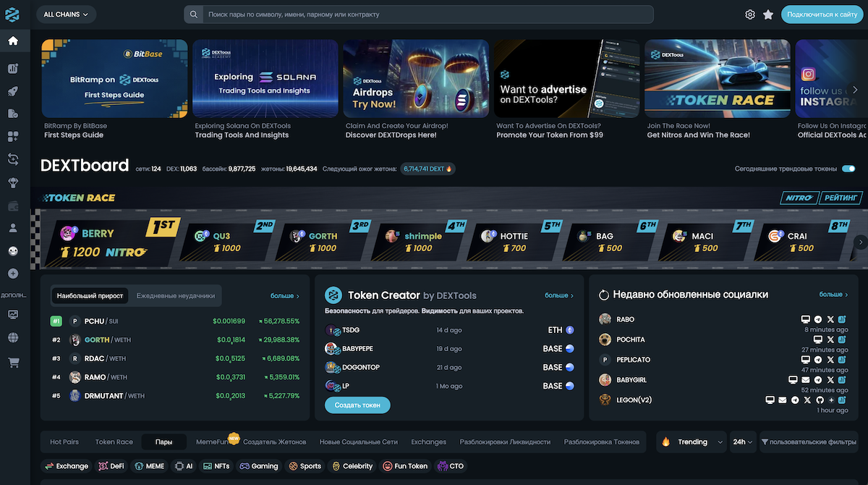The width and height of the screenshot is (868, 485).
Task: Open LEGON(V2) GitHub icon
Action: (819, 400)
